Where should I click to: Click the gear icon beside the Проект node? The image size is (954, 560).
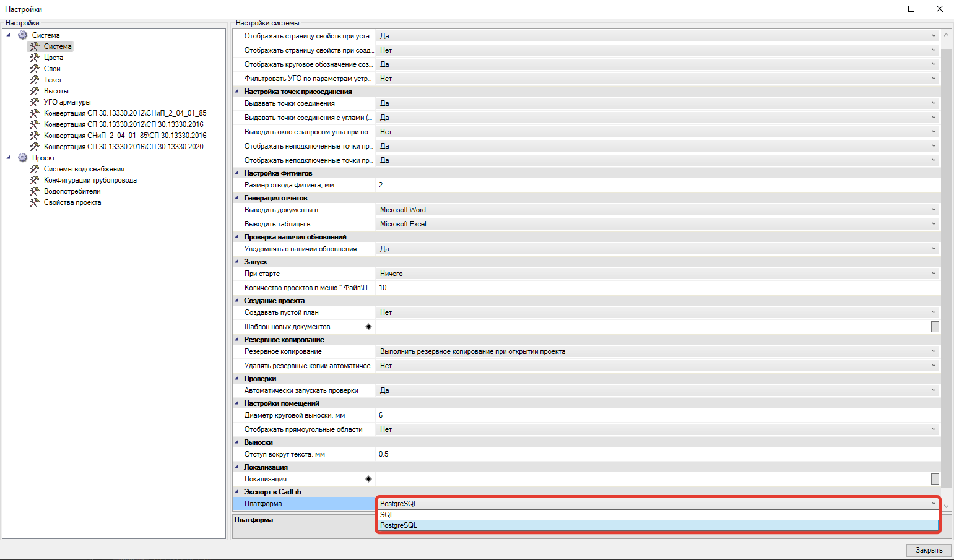pos(23,158)
